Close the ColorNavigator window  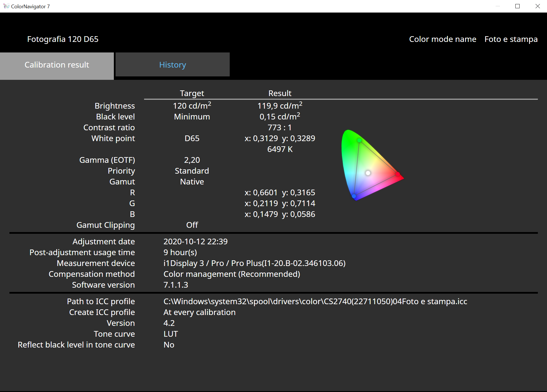point(537,6)
